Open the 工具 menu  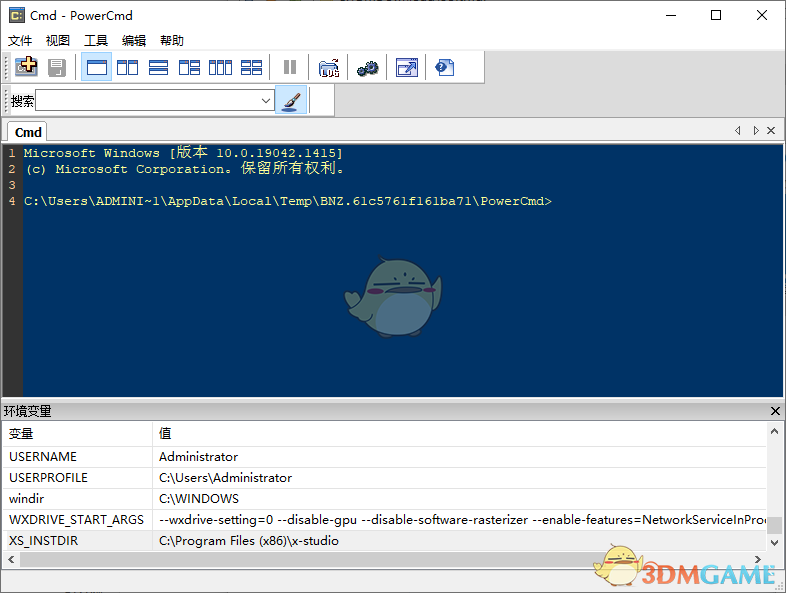pyautogui.click(x=96, y=41)
